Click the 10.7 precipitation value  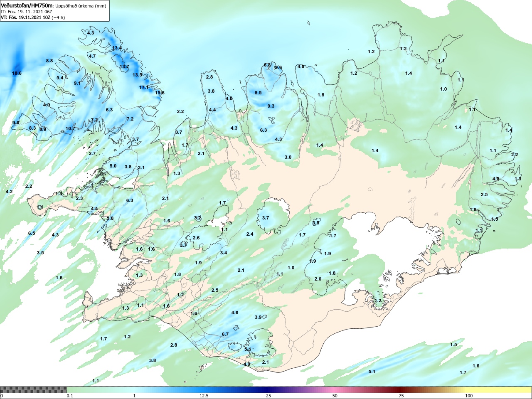(70, 128)
